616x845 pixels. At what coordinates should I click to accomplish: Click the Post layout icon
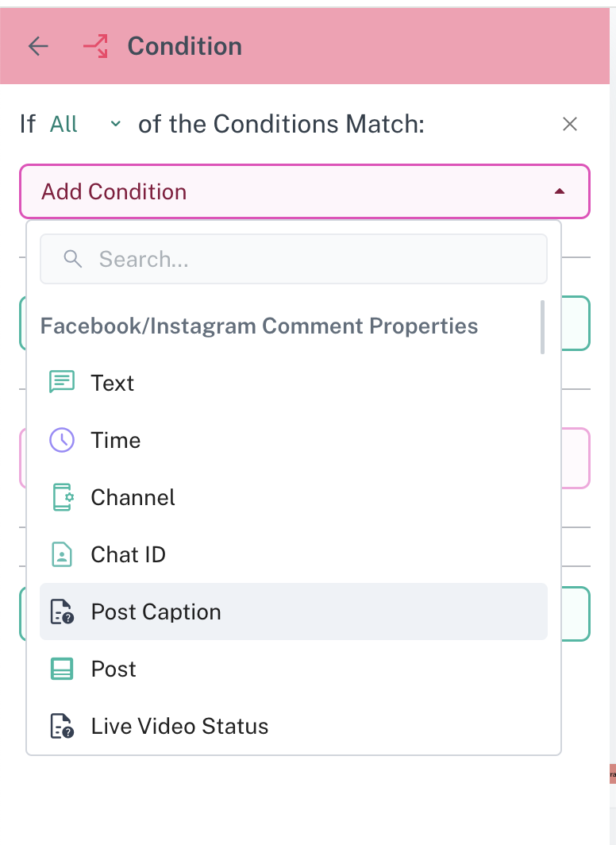[62, 669]
